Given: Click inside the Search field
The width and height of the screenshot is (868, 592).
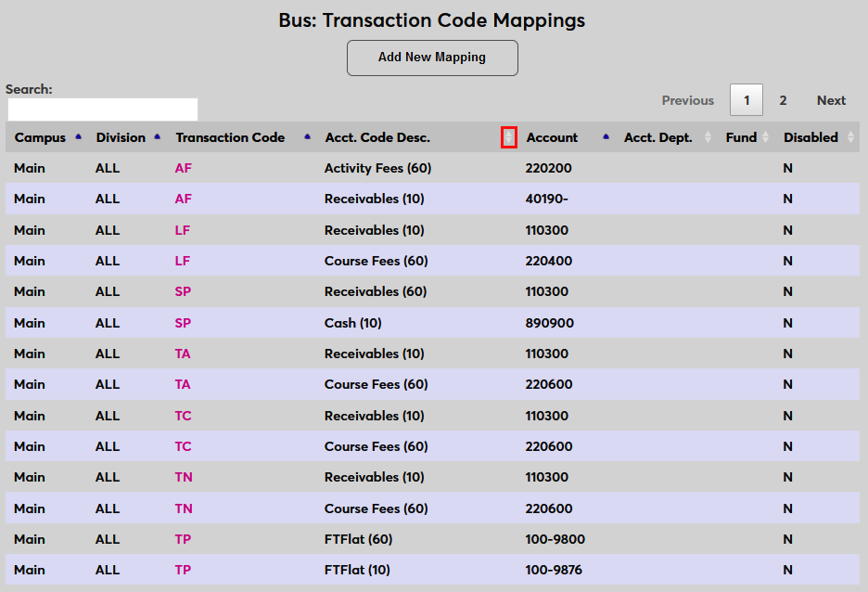Looking at the screenshot, I should pyautogui.click(x=102, y=109).
